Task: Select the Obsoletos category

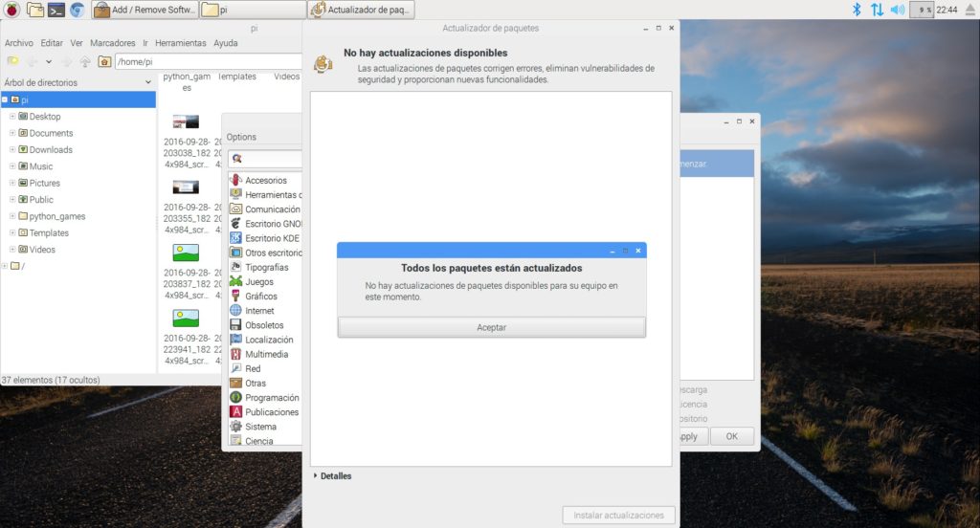Action: tap(265, 325)
